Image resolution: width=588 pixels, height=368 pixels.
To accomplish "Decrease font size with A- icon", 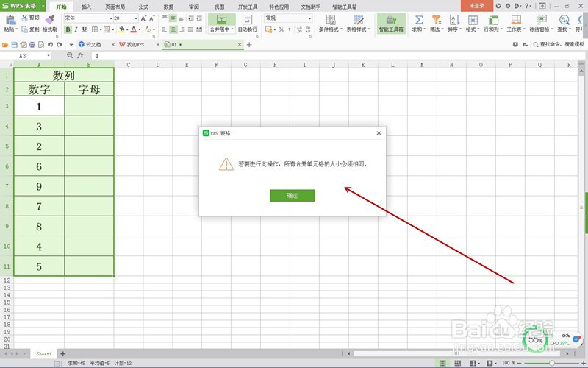I will (x=152, y=18).
